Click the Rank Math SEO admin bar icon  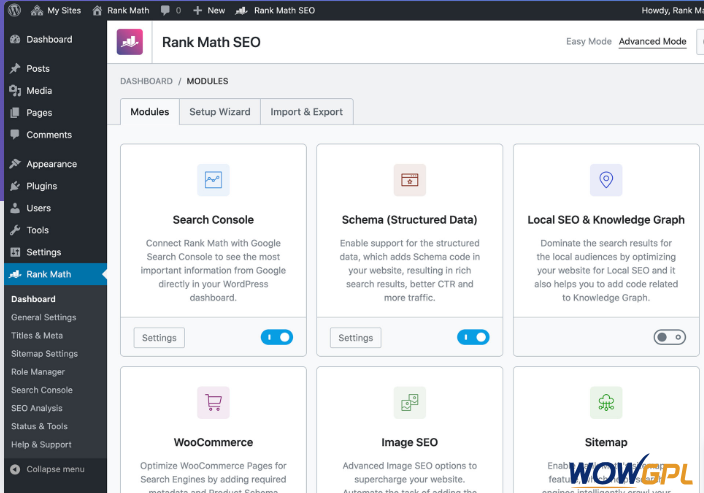[242, 10]
